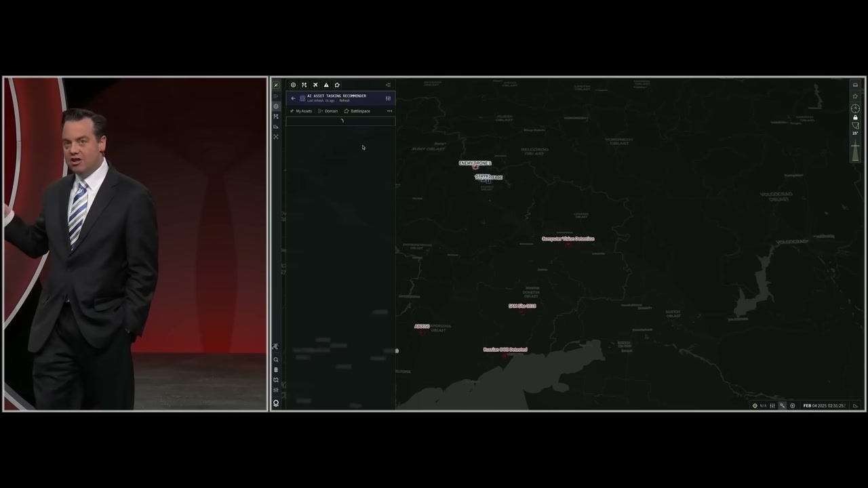Viewport: 868px width, 488px height.
Task: Reset the compass to north
Action: 855,109
